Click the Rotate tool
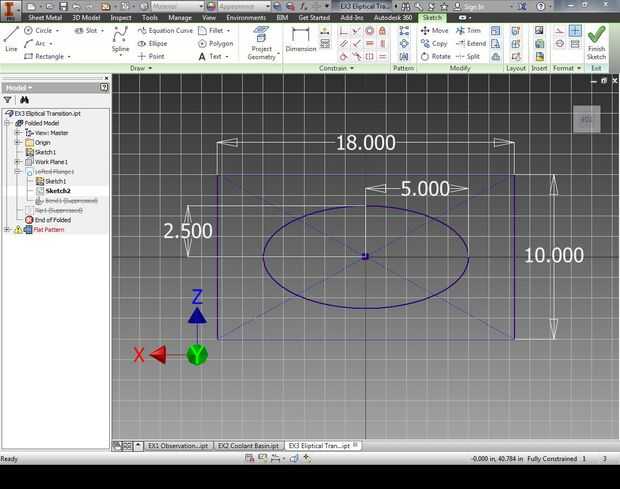 point(435,57)
